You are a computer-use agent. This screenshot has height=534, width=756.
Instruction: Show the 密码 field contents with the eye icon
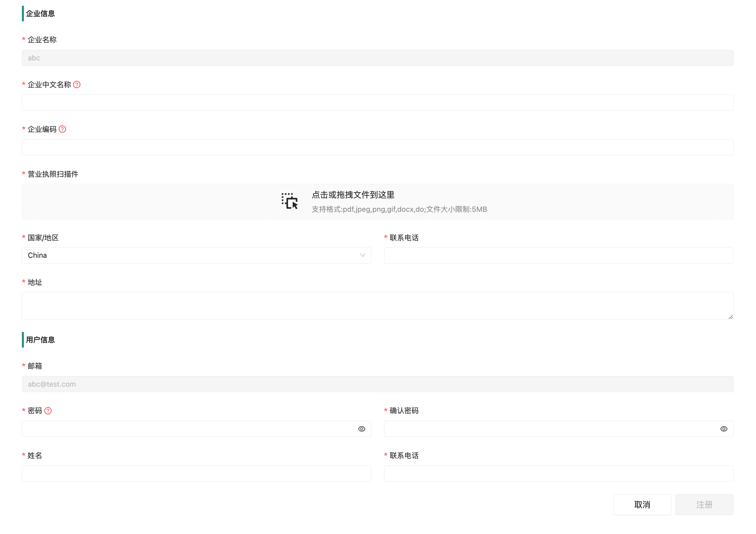[362, 428]
